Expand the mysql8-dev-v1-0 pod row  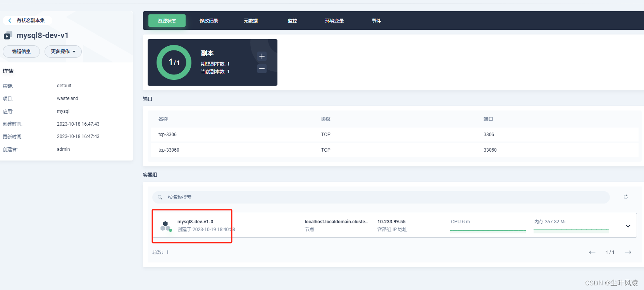(x=628, y=226)
